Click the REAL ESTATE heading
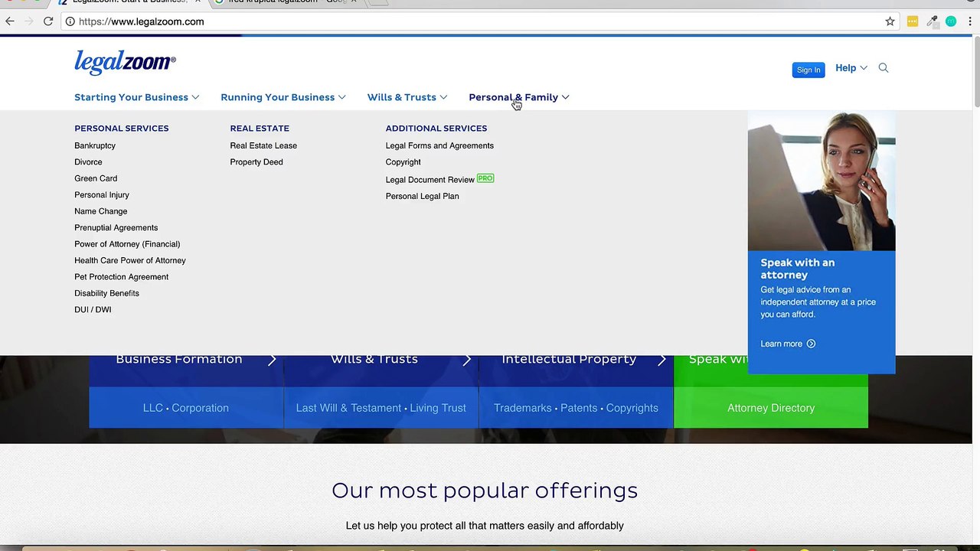The image size is (980, 551). point(260,129)
